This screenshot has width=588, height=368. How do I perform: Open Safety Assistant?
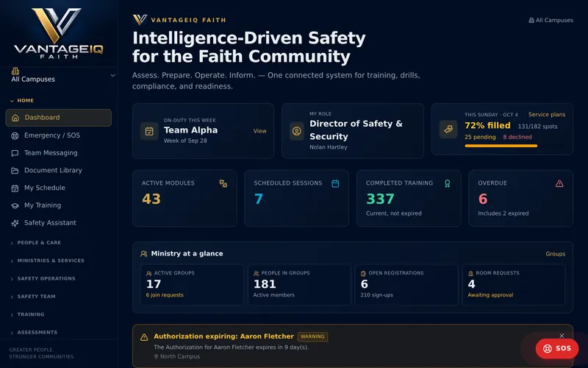click(59, 223)
